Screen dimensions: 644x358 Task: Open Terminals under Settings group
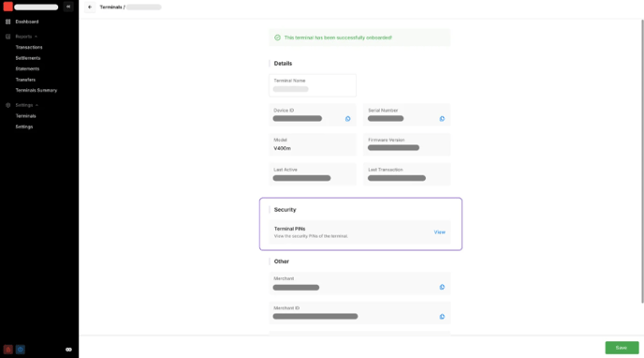(x=25, y=116)
